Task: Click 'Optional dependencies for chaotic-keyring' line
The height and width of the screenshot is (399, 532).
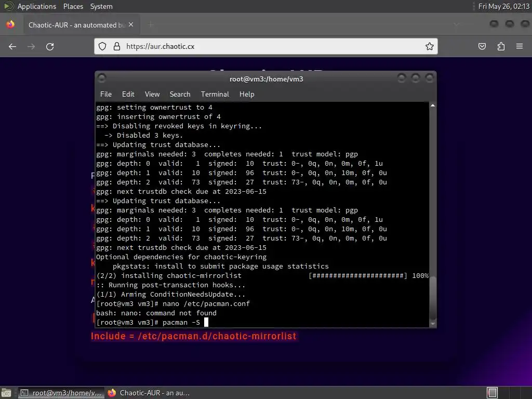Action: [181, 257]
